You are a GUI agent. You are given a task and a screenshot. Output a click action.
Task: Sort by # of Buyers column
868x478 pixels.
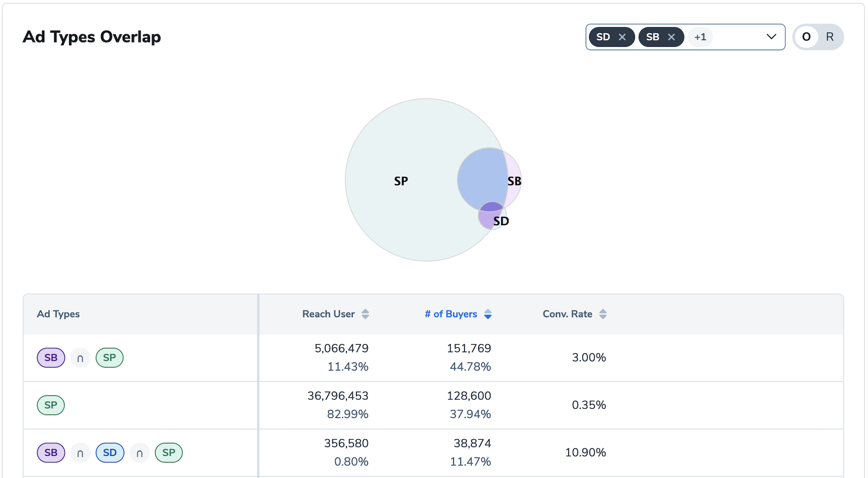[x=488, y=314]
